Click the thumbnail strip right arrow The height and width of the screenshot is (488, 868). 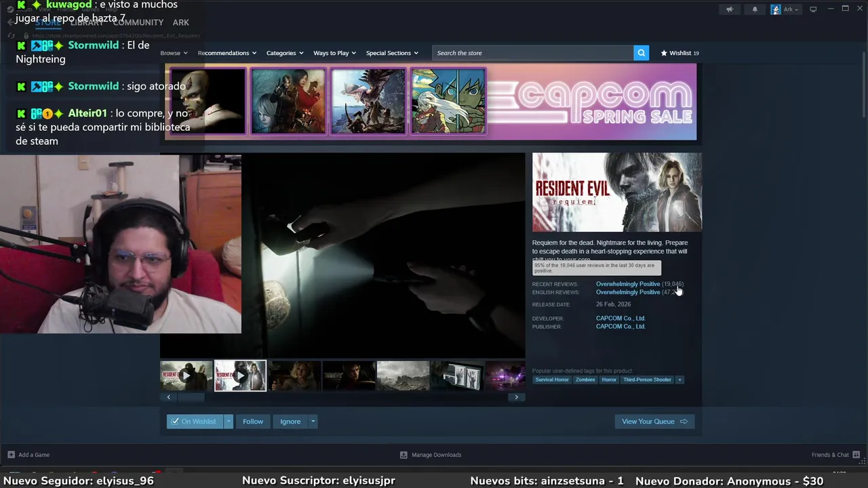(517, 397)
